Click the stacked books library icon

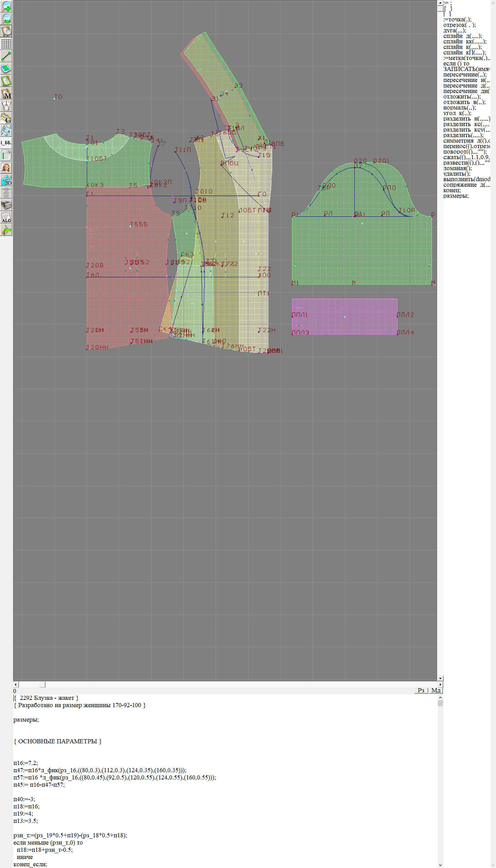[6, 205]
